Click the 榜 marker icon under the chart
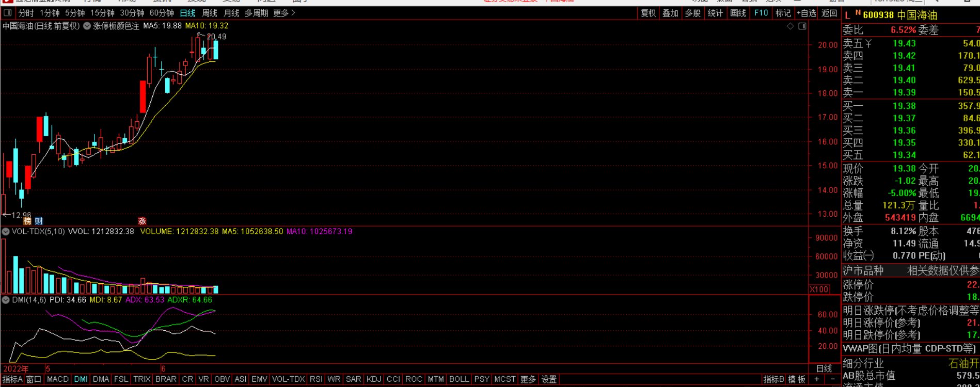The height and width of the screenshot is (387, 980). pos(27,221)
